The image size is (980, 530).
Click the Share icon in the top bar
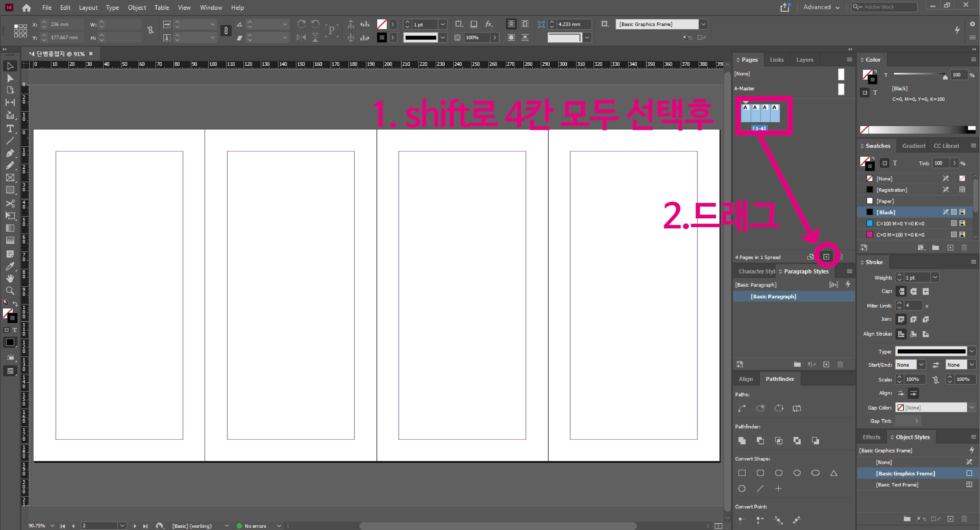pos(785,7)
